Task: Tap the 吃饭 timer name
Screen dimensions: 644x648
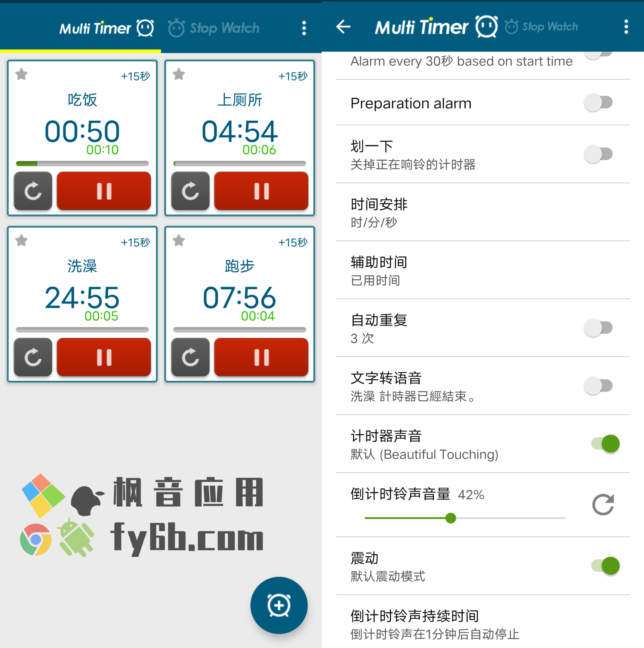Action: coord(82,100)
